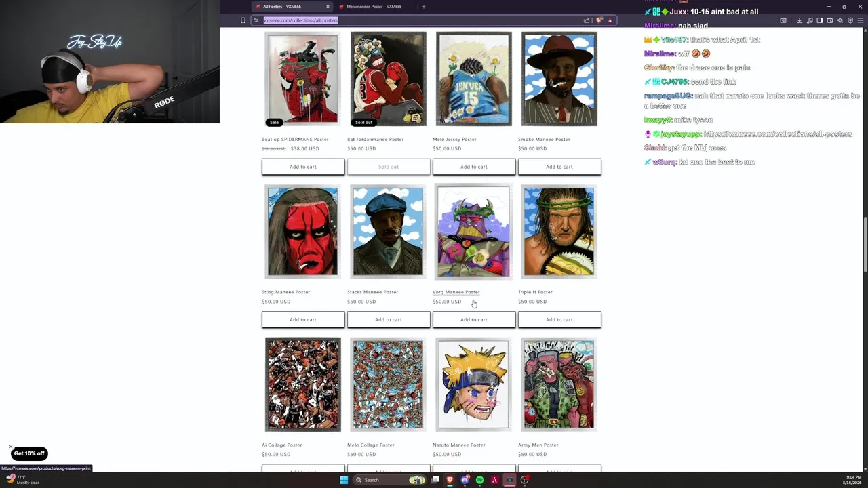Open Brave playlist music note icon
The image size is (868, 488).
[810, 20]
